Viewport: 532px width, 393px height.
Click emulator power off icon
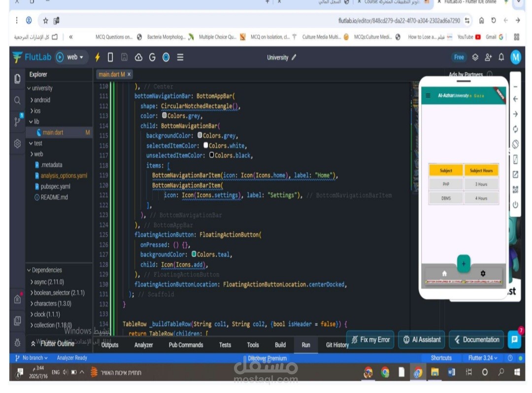coord(515,205)
